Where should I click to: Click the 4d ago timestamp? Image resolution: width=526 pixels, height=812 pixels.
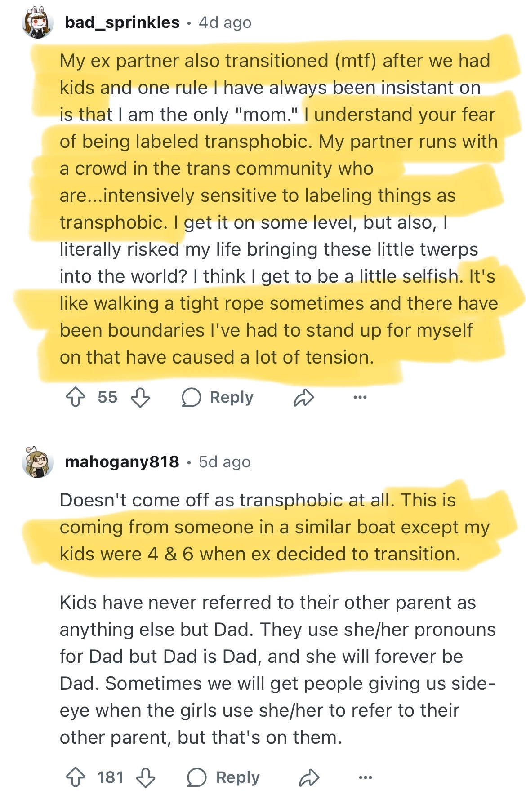225,22
